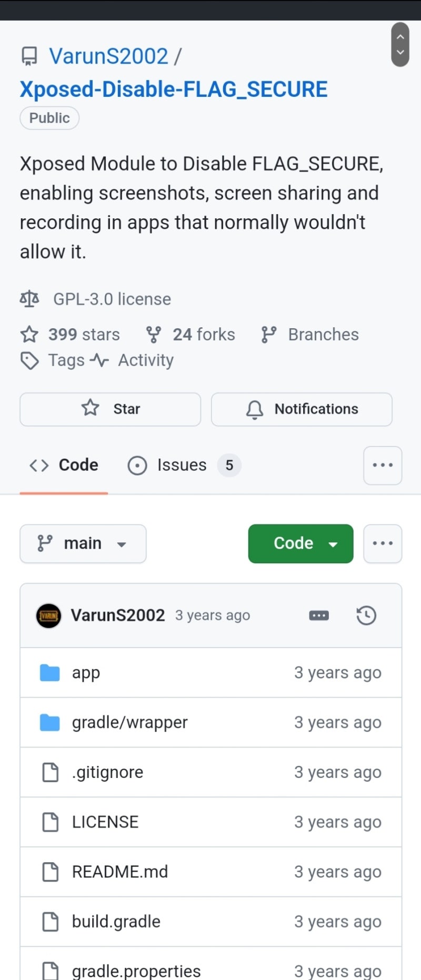The image size is (421, 980).
Task: Open the Branches link
Action: 310,335
